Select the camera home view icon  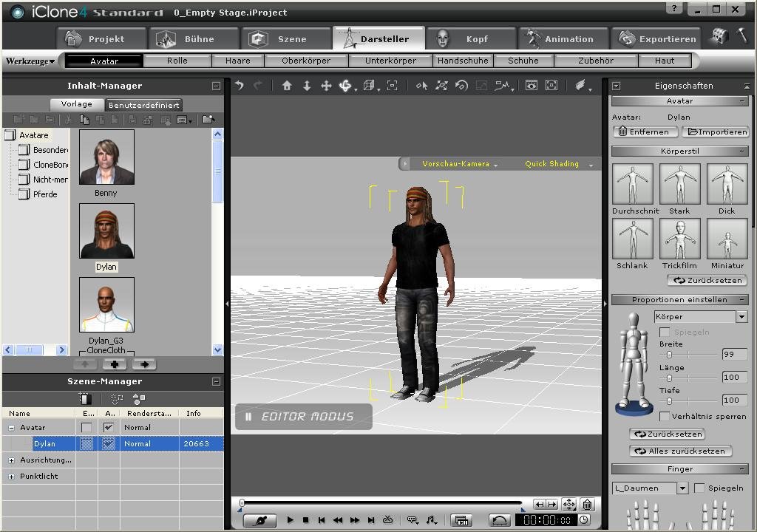(x=287, y=86)
